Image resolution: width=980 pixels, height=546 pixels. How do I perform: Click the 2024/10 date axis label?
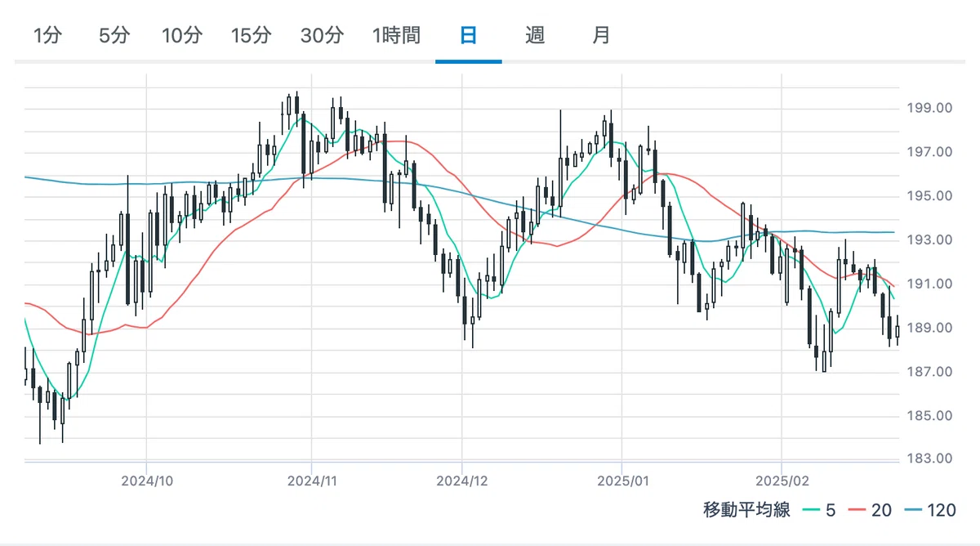click(x=146, y=481)
